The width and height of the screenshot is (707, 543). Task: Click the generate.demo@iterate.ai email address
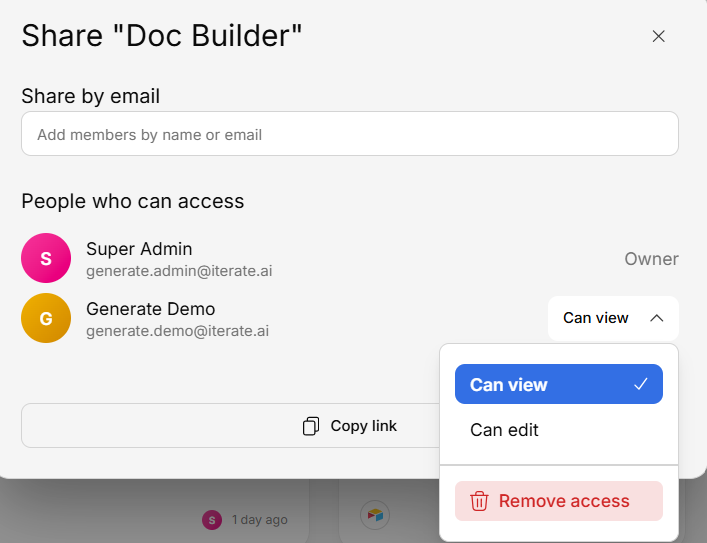pyautogui.click(x=177, y=331)
